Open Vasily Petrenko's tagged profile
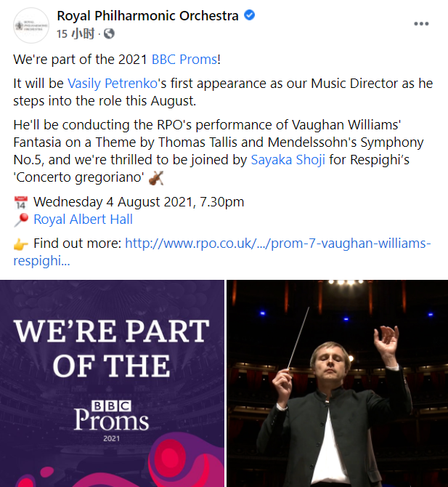Screen dimensions: 448x487 113,84
